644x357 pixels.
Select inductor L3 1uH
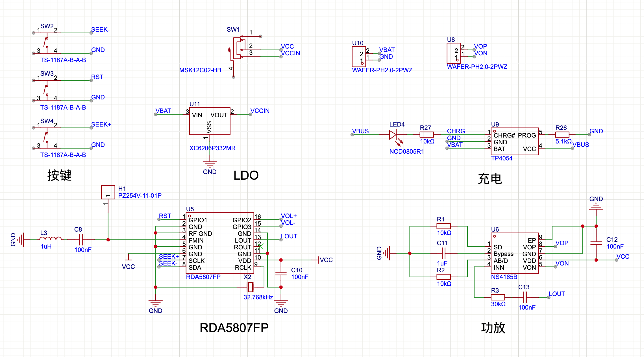(51, 239)
